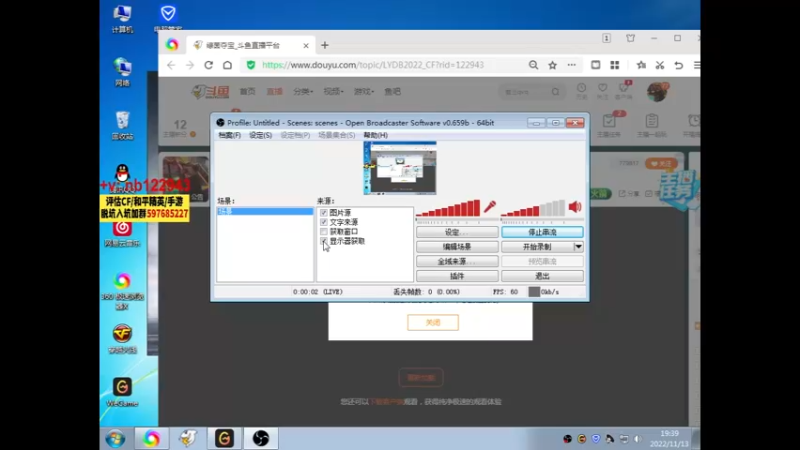The image size is (800, 450).
Task: Click the orange 关闭 button in page dialog
Action: (x=433, y=322)
